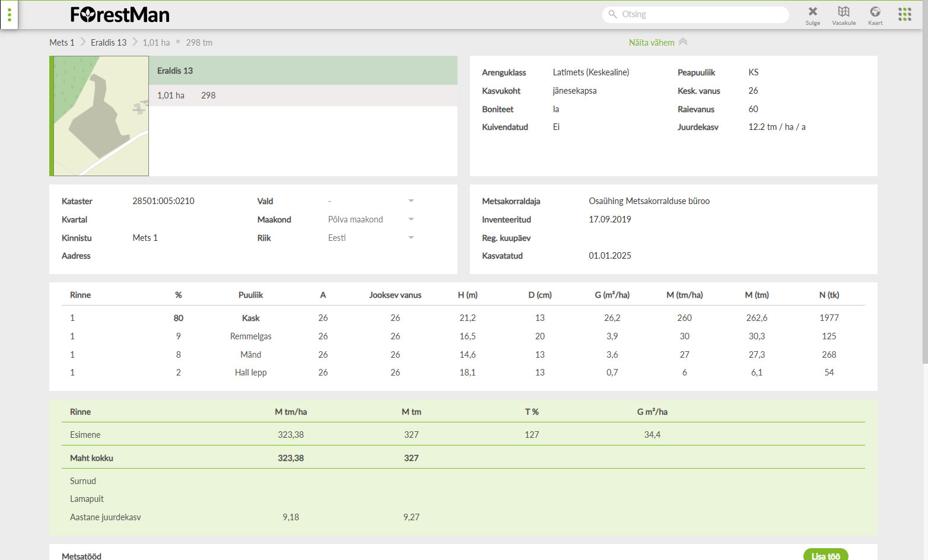Viewport: 928px width, 560px height.
Task: Expand the Vald dropdown
Action: tap(411, 201)
